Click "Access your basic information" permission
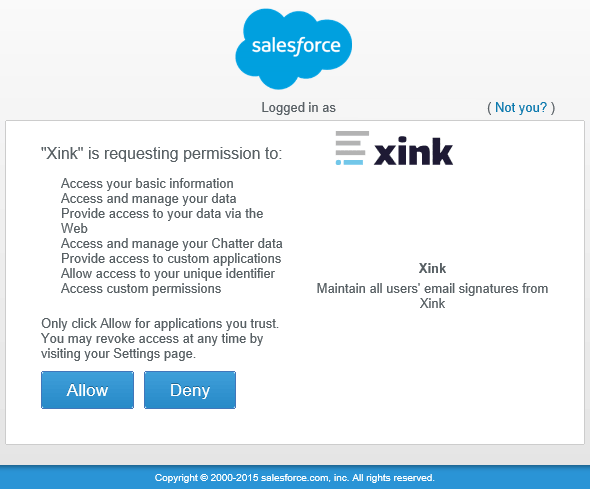 pos(147,184)
